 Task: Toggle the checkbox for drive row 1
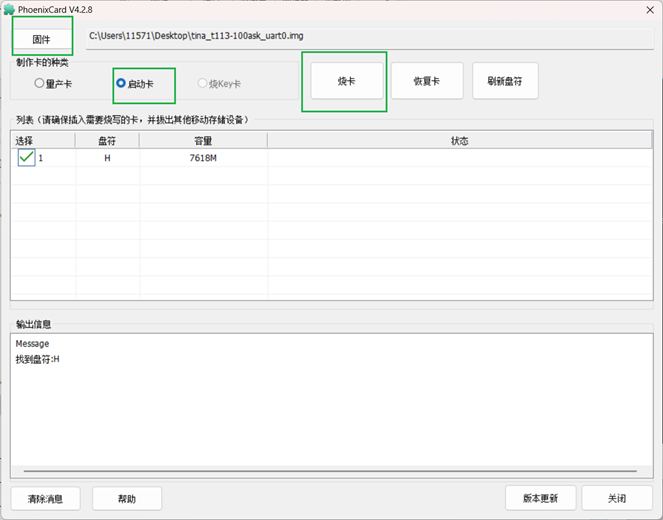coord(26,157)
